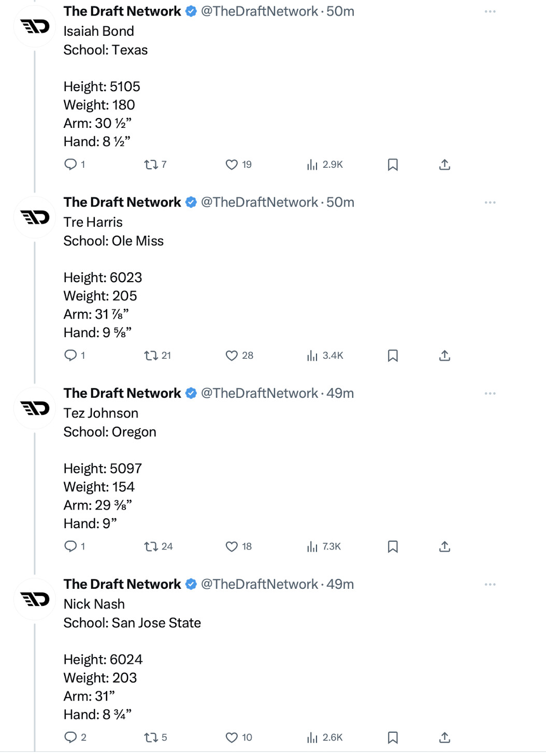The image size is (546, 756).
Task: Click the avatar beside Tre Harris tweet
Action: pos(35,217)
